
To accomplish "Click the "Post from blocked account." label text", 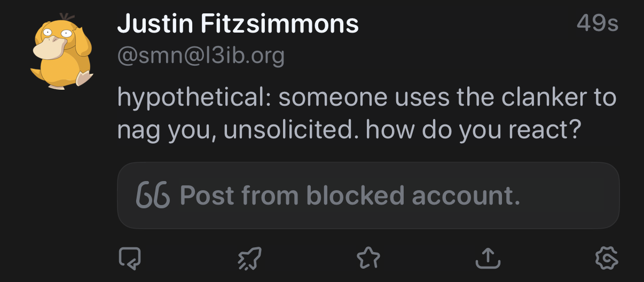I will [x=350, y=195].
